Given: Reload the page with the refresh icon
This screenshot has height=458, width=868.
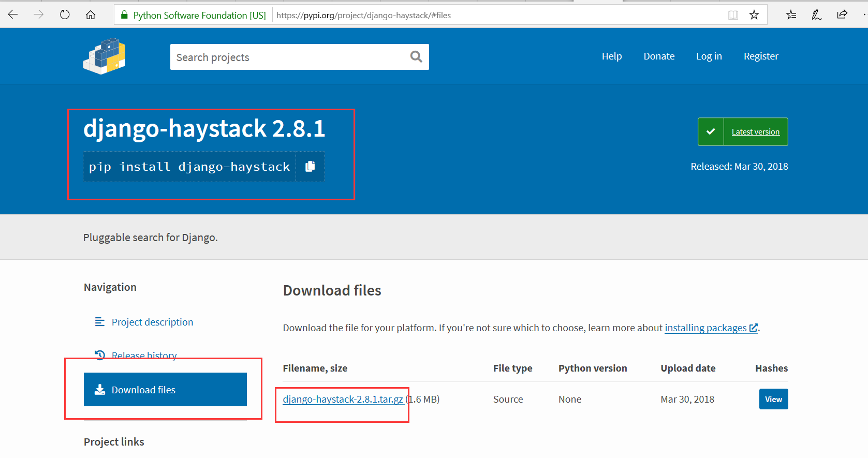Looking at the screenshot, I should pyautogui.click(x=65, y=14).
